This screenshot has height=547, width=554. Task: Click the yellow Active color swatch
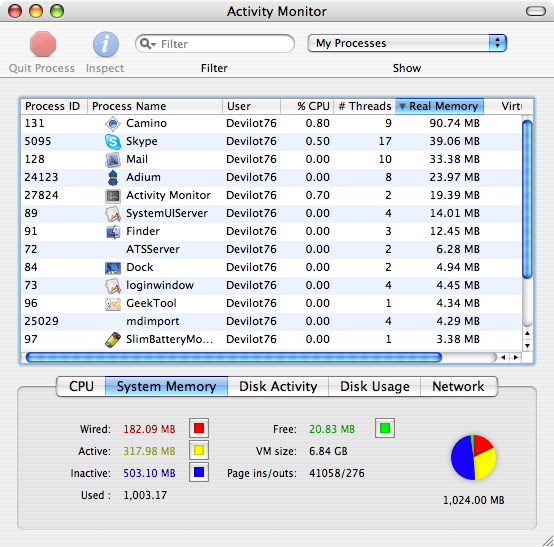click(x=199, y=450)
